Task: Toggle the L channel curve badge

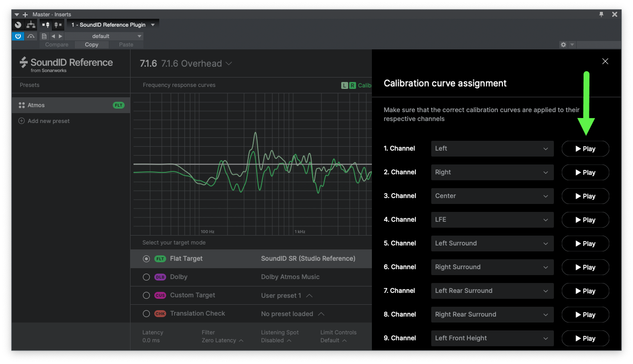Action: [x=345, y=85]
